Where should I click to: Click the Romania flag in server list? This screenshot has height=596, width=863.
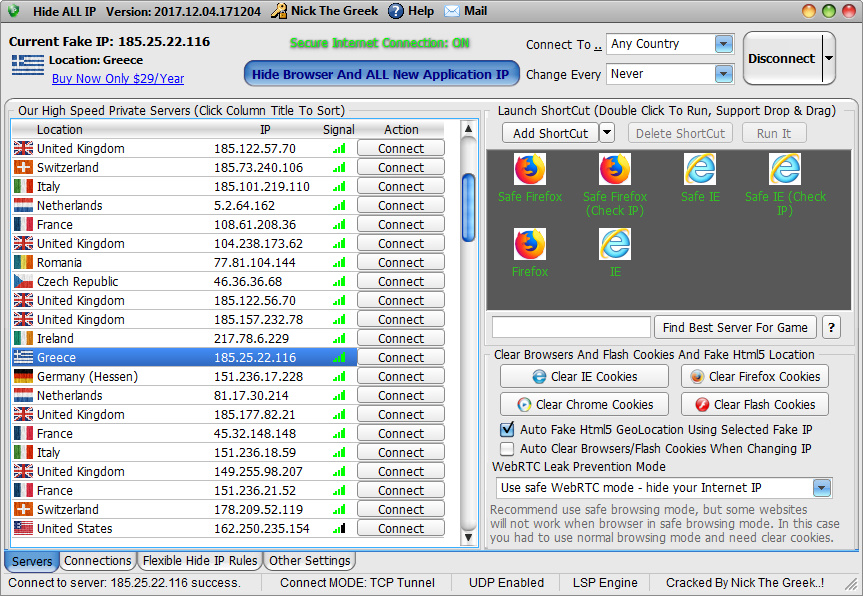(x=23, y=263)
